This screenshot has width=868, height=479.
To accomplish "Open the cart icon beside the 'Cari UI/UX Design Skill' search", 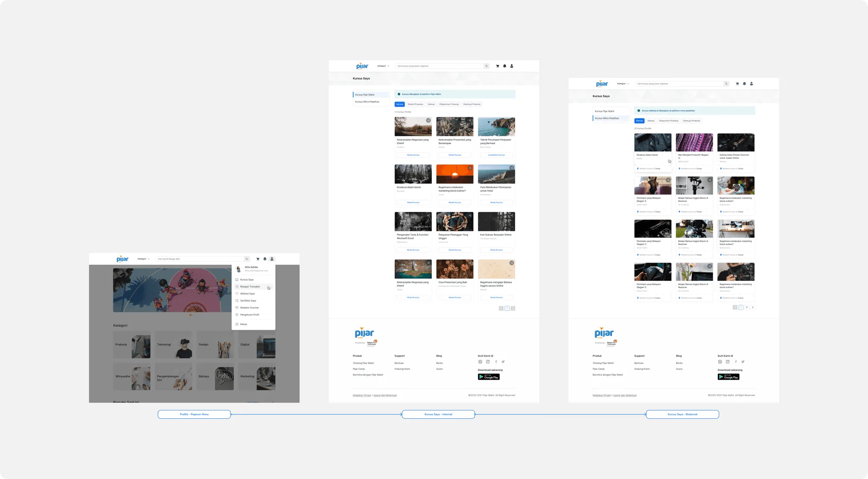I will [x=258, y=259].
